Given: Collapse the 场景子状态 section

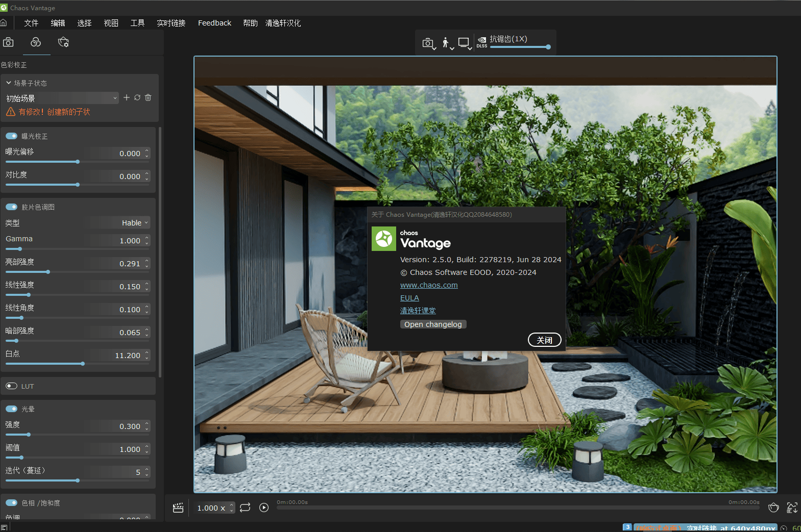Looking at the screenshot, I should coord(9,83).
